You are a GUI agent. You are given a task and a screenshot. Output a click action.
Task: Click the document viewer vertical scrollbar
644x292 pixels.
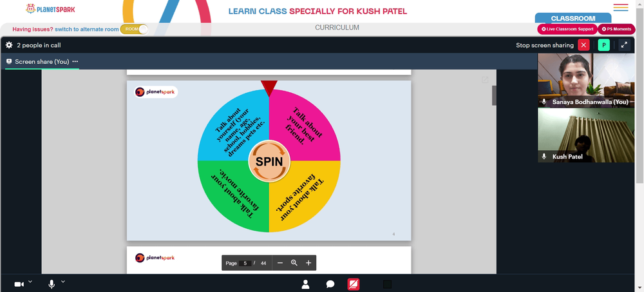(494, 95)
